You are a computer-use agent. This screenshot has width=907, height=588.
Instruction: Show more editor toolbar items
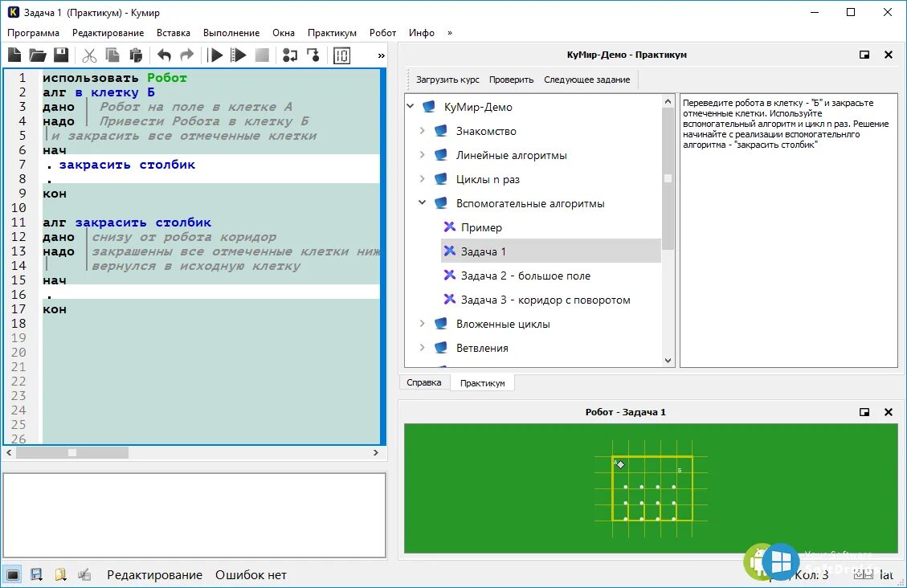click(x=381, y=55)
